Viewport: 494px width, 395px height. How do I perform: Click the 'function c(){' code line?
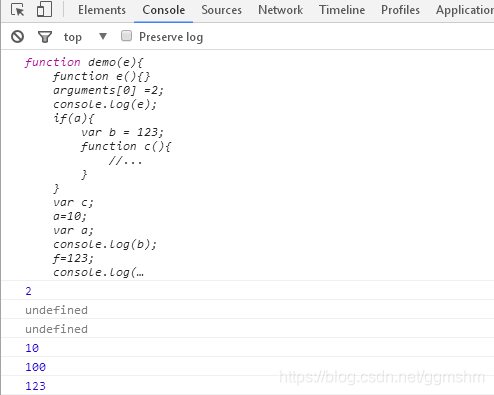[x=126, y=146]
